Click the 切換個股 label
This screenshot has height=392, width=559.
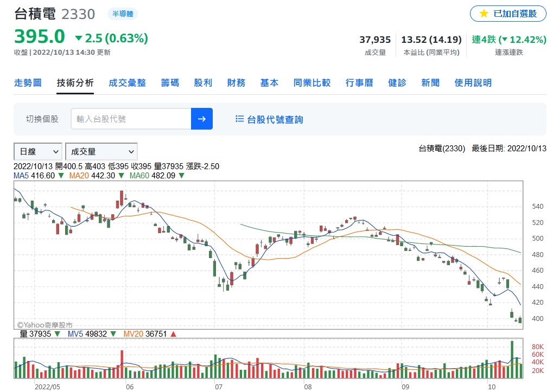(x=42, y=119)
